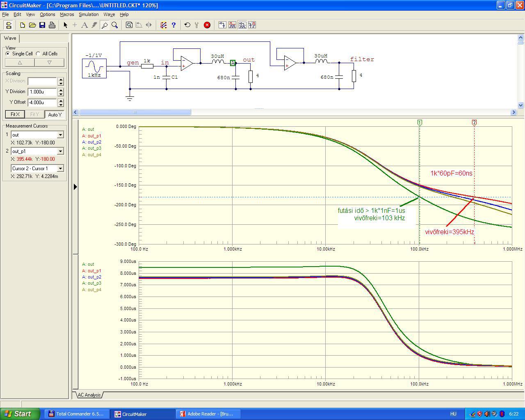Click the New document icon in the toolbar
Screen dimensions: 525x420
coord(23,25)
